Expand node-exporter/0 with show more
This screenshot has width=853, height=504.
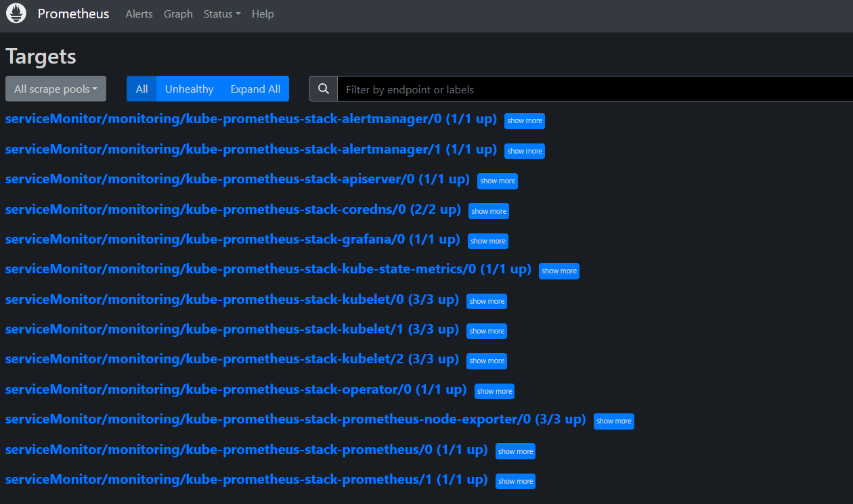614,421
